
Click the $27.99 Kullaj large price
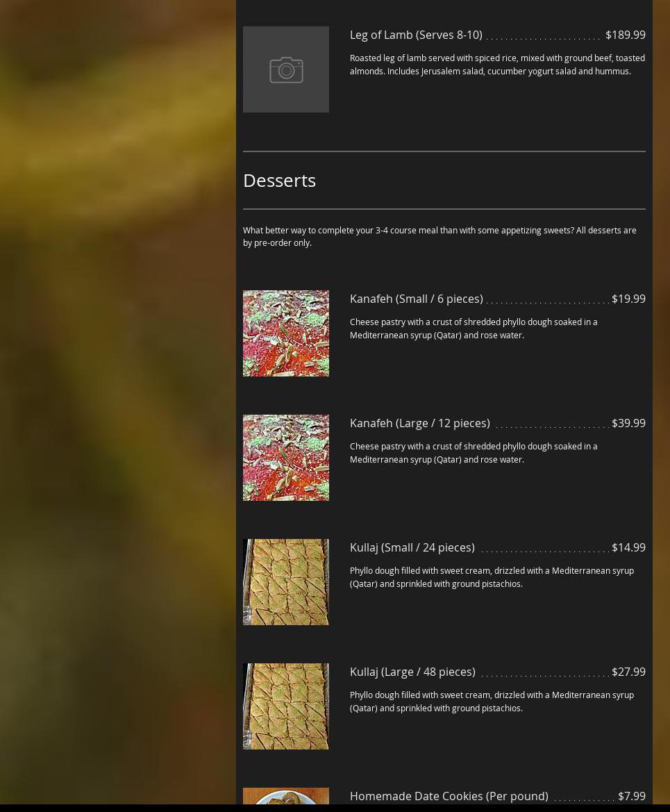(x=628, y=672)
